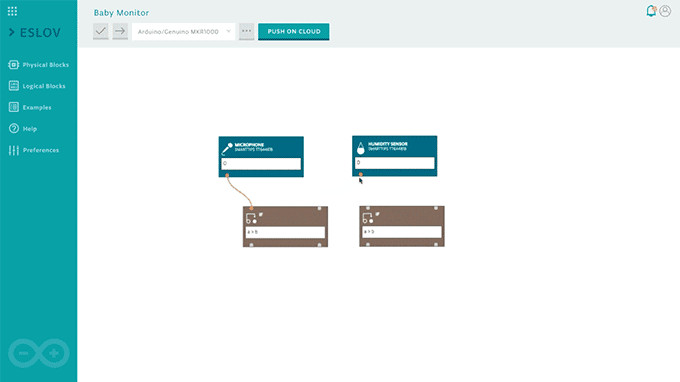
Task: Click the Microphone block value field
Action: pyautogui.click(x=261, y=163)
